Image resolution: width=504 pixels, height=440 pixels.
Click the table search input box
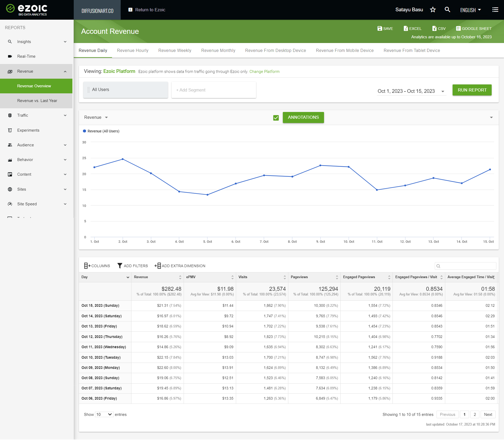pyautogui.click(x=465, y=266)
